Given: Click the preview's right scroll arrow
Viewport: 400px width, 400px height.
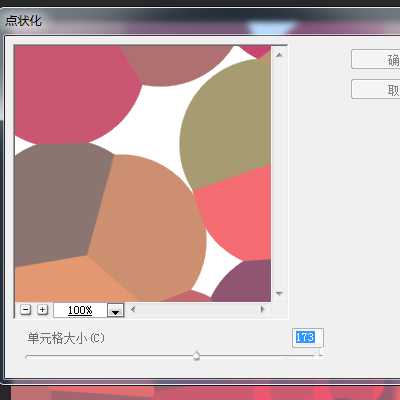Looking at the screenshot, I should 262,309.
